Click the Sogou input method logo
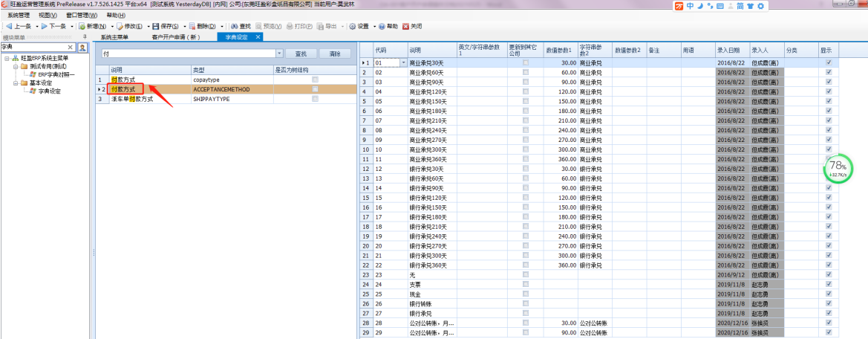 click(679, 6)
